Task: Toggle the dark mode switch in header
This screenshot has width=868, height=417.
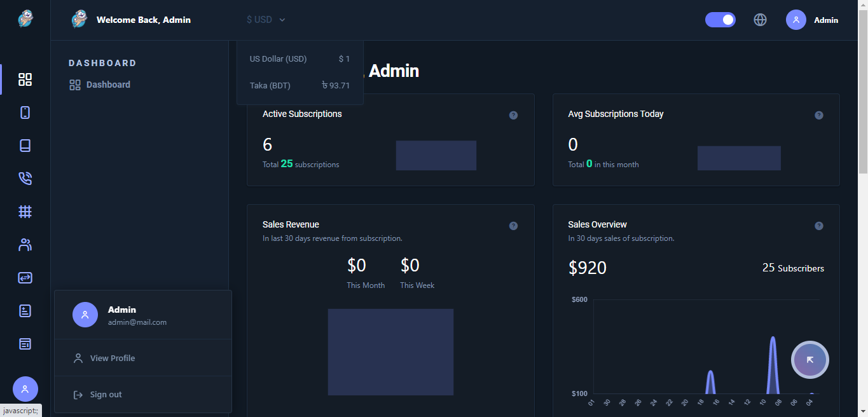Action: pos(720,20)
